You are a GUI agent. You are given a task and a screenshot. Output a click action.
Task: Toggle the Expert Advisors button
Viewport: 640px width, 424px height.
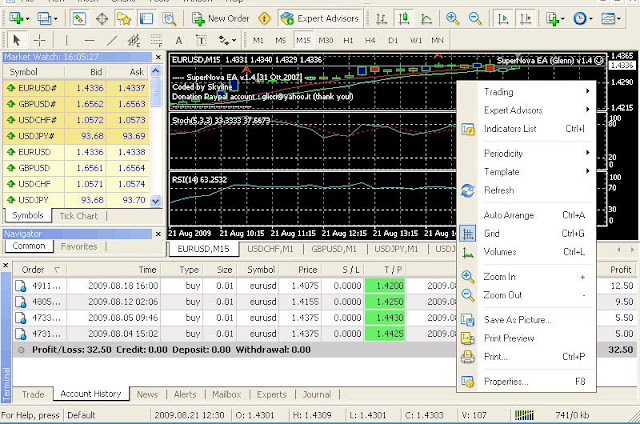(x=320, y=18)
